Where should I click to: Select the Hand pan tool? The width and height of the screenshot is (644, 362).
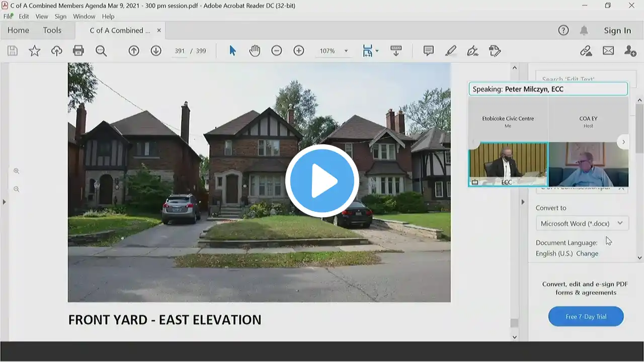(x=255, y=51)
